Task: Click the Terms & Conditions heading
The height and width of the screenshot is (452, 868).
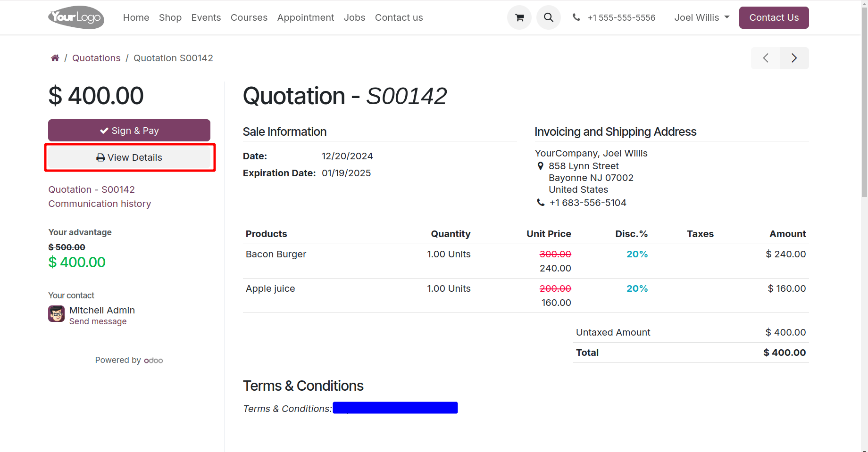Action: 303,386
